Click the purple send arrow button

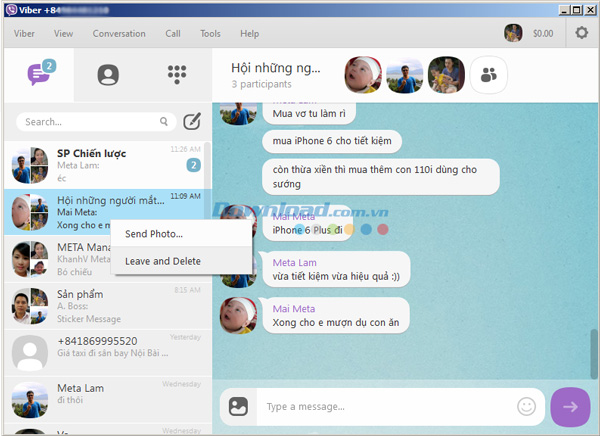click(x=570, y=407)
